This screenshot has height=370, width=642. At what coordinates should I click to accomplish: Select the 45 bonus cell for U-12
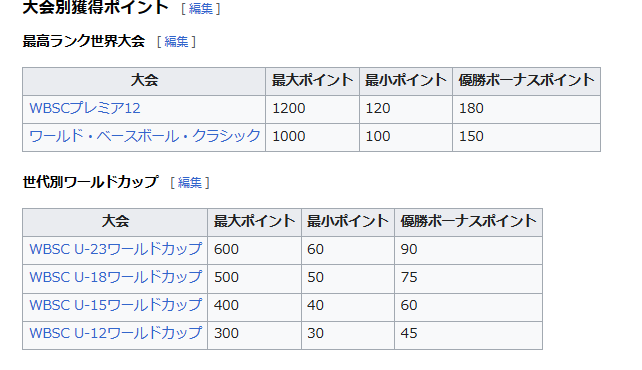coord(468,334)
